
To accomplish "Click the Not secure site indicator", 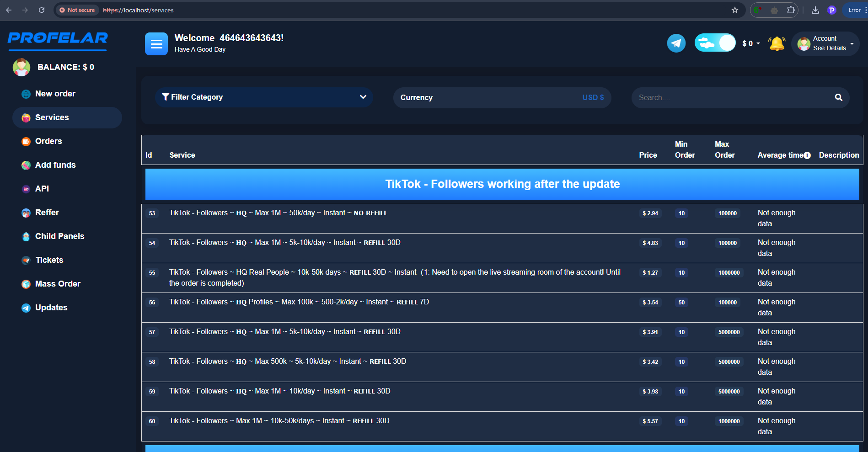I will click(x=77, y=10).
